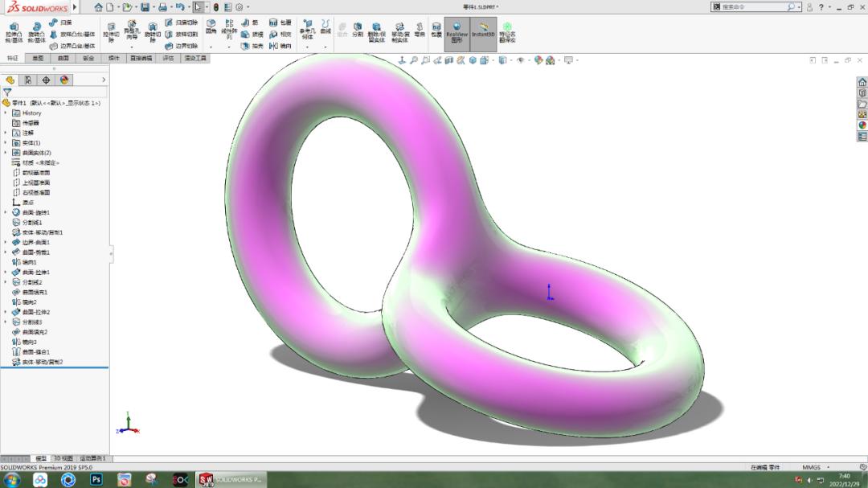Disable Instant3D mode
The width and height of the screenshot is (868, 488).
[x=481, y=32]
